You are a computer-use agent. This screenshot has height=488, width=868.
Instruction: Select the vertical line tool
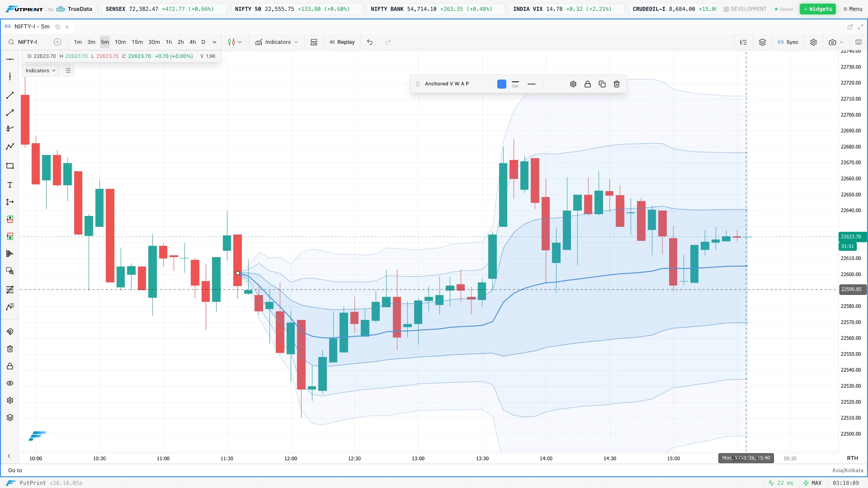click(10, 76)
